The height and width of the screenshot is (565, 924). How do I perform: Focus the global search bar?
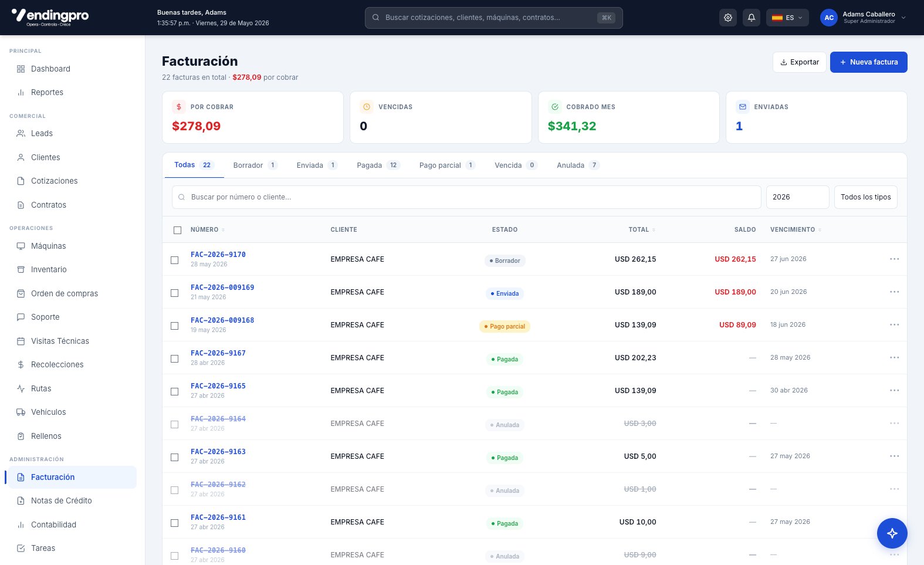(493, 18)
